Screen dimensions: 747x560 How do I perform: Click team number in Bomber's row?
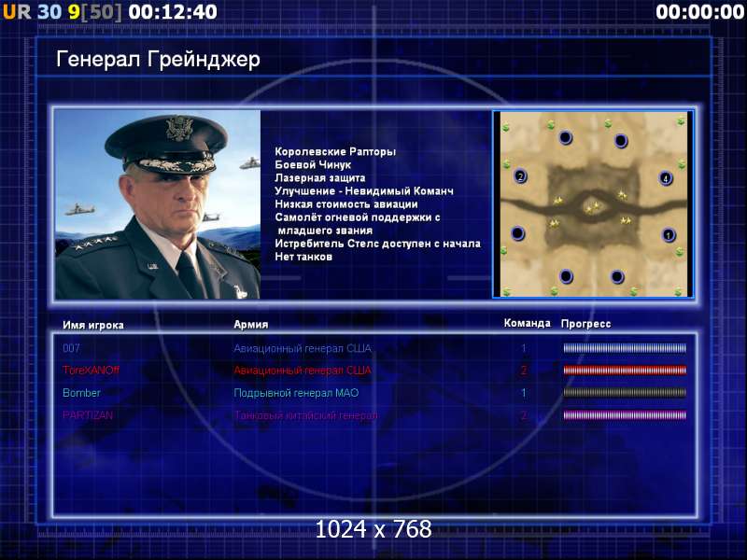[x=524, y=393]
